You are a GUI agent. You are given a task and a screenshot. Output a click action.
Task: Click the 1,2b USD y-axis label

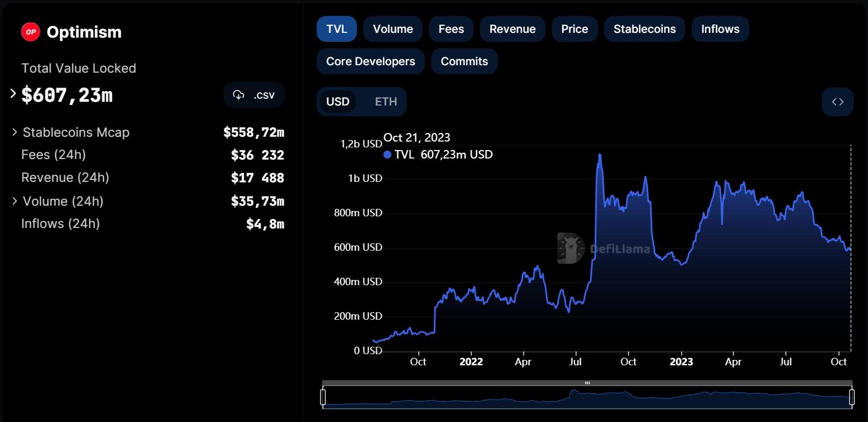[x=361, y=144]
